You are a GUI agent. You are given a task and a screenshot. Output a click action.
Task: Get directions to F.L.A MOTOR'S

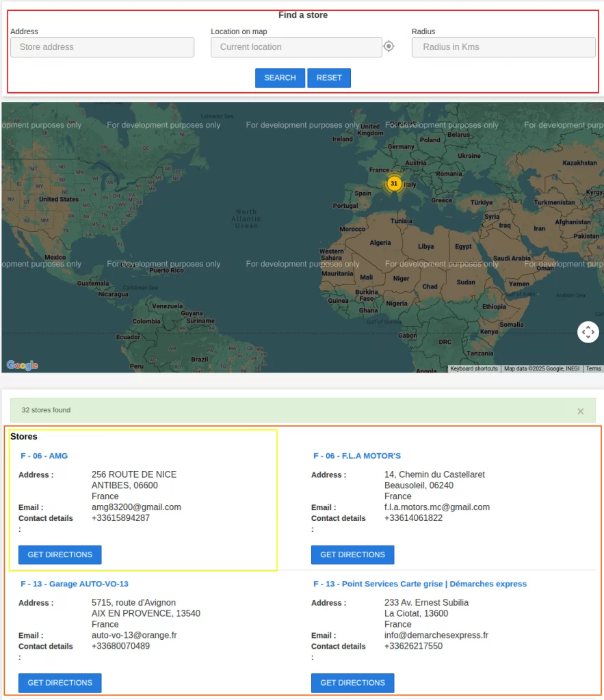pyautogui.click(x=352, y=554)
